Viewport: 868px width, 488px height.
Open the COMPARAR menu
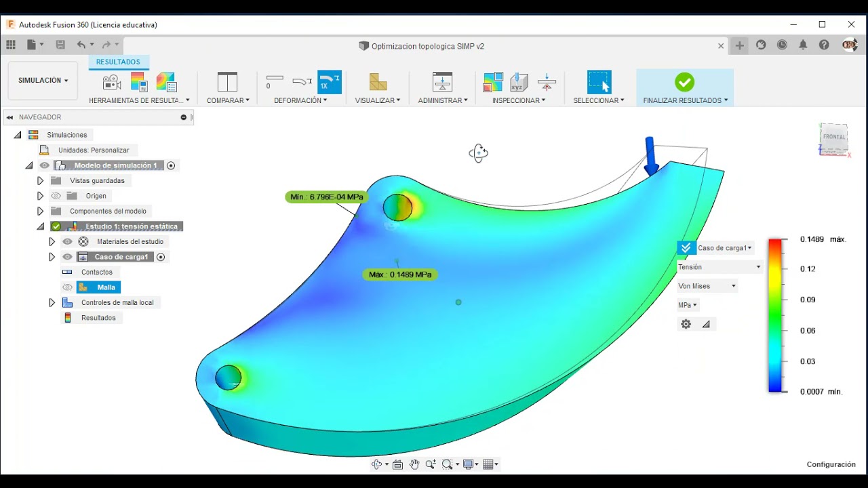pos(228,100)
